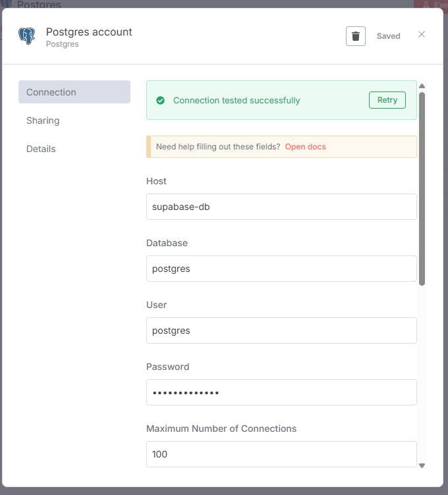This screenshot has width=448, height=495.
Task: Click the Saved status label
Action: [389, 36]
